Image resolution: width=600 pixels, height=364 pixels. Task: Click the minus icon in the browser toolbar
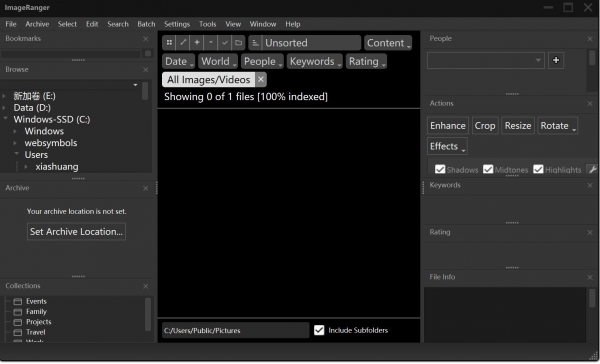click(x=210, y=43)
